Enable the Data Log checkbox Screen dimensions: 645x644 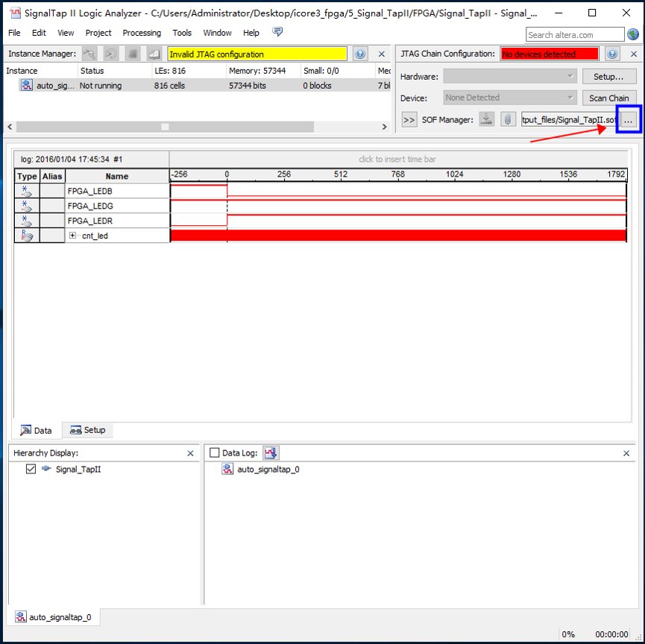215,452
